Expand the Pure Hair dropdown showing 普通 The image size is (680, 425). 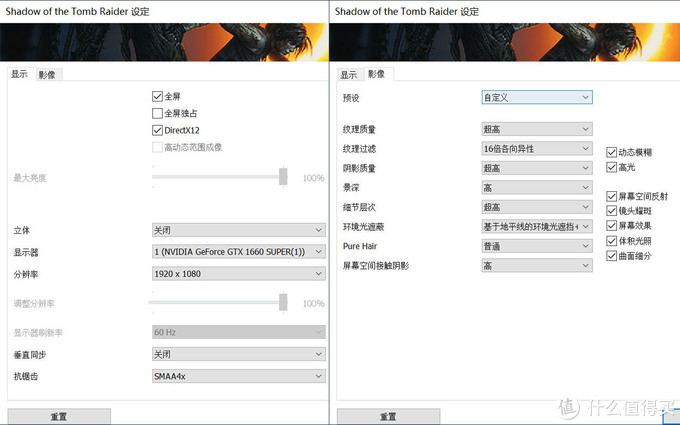pos(537,246)
